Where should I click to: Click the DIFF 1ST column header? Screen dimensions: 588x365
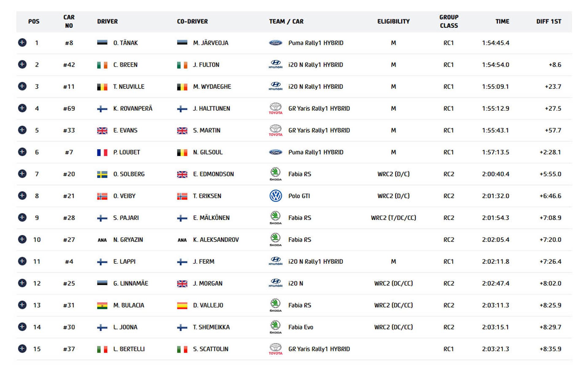[548, 21]
